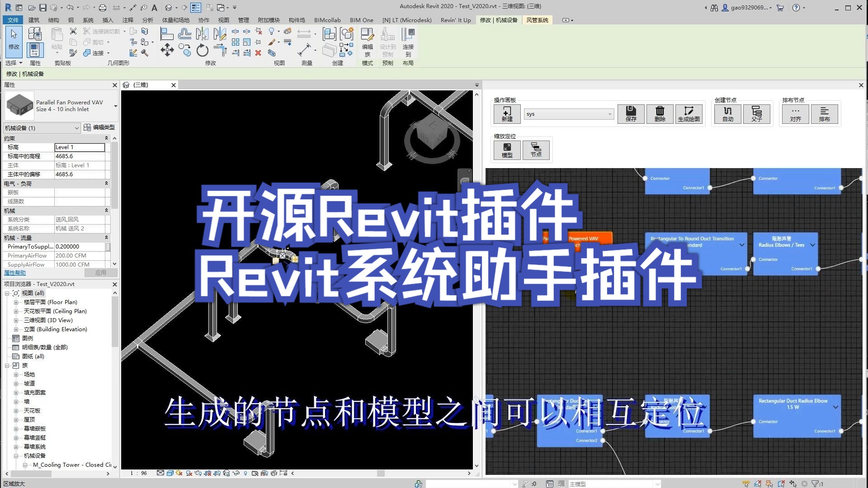Expand the 三维视图 (3D View) tree node
Image resolution: width=868 pixels, height=488 pixels.
coord(16,320)
